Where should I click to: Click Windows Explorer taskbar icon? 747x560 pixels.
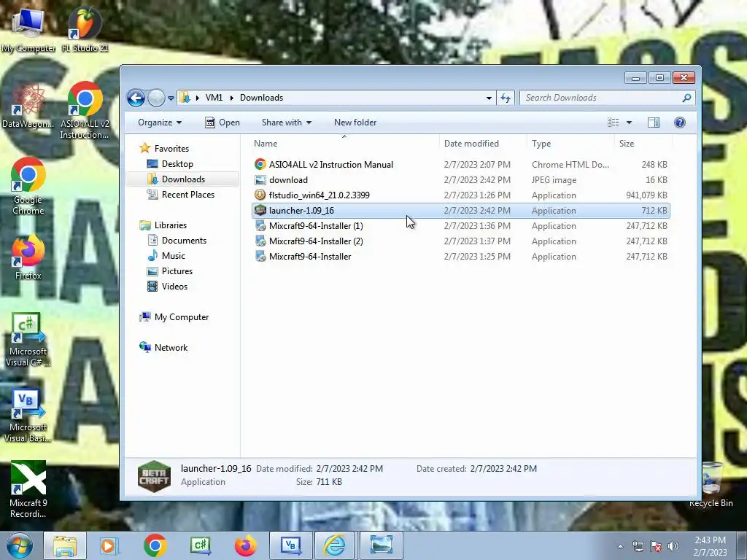(x=65, y=545)
